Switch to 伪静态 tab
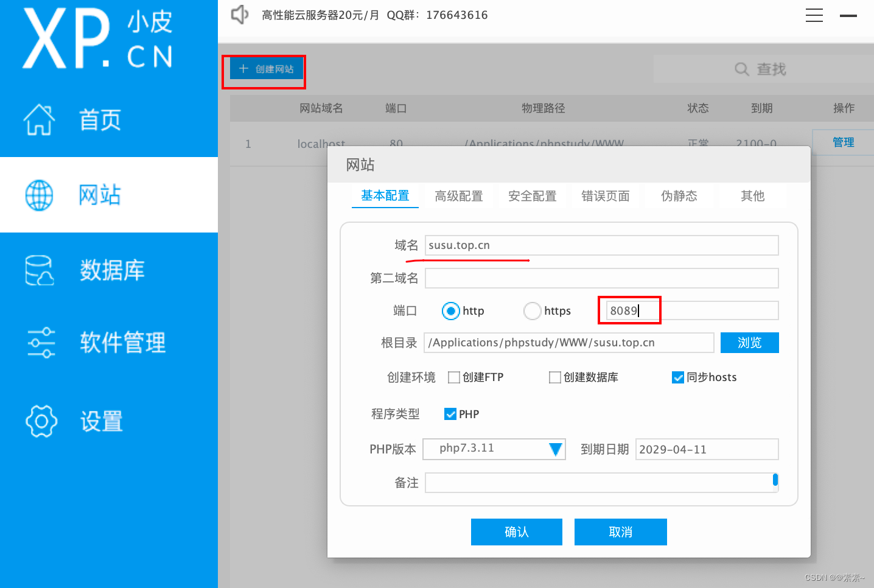The width and height of the screenshot is (874, 588). (x=679, y=196)
